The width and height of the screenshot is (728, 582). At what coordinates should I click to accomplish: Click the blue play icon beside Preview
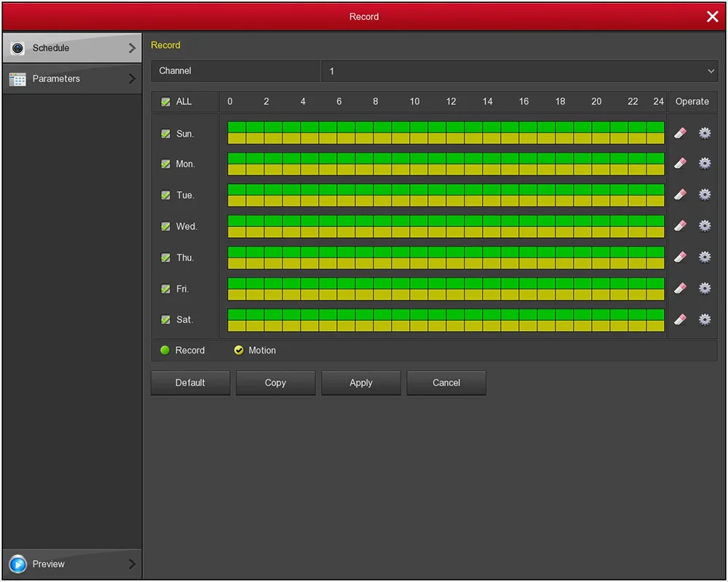point(17,564)
